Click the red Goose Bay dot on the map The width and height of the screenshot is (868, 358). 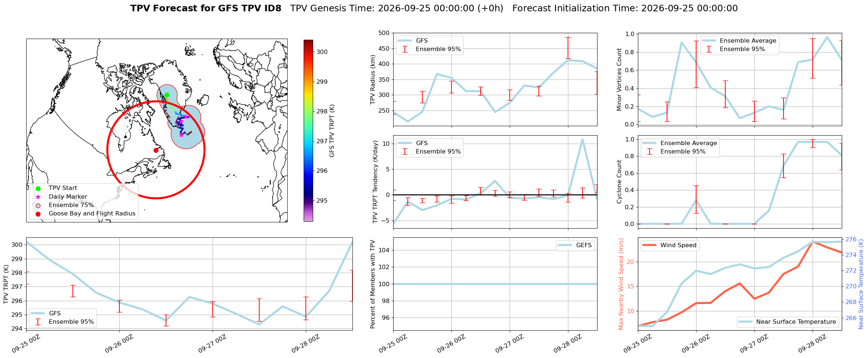pyautogui.click(x=156, y=150)
